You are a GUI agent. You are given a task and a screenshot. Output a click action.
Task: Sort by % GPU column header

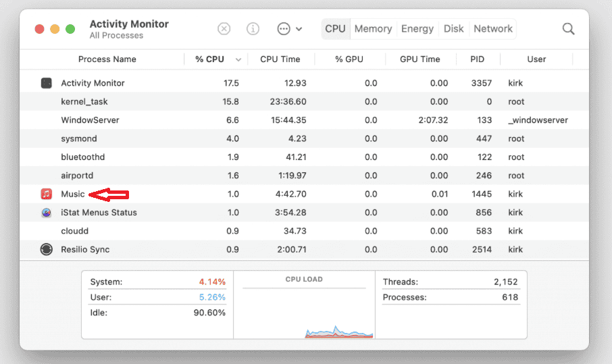coord(349,59)
